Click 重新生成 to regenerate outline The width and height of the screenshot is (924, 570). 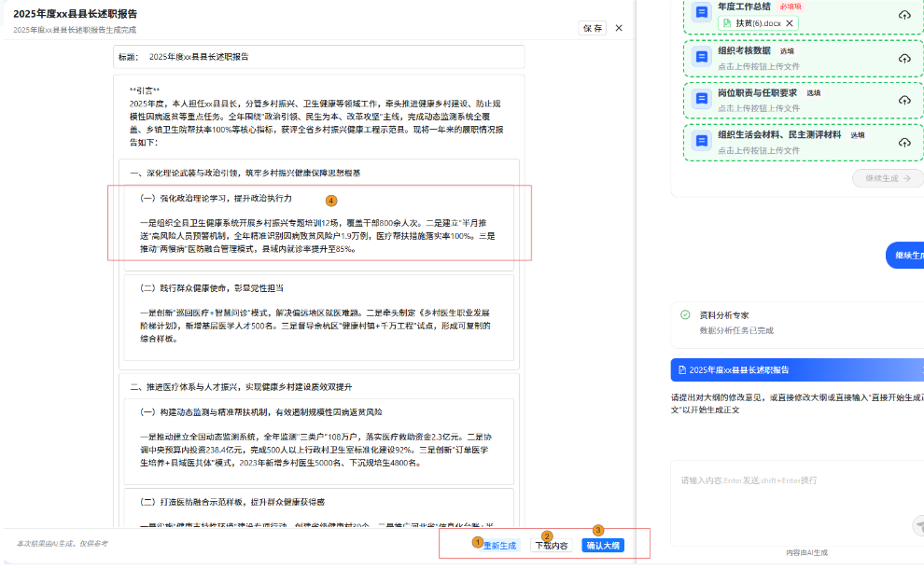499,546
